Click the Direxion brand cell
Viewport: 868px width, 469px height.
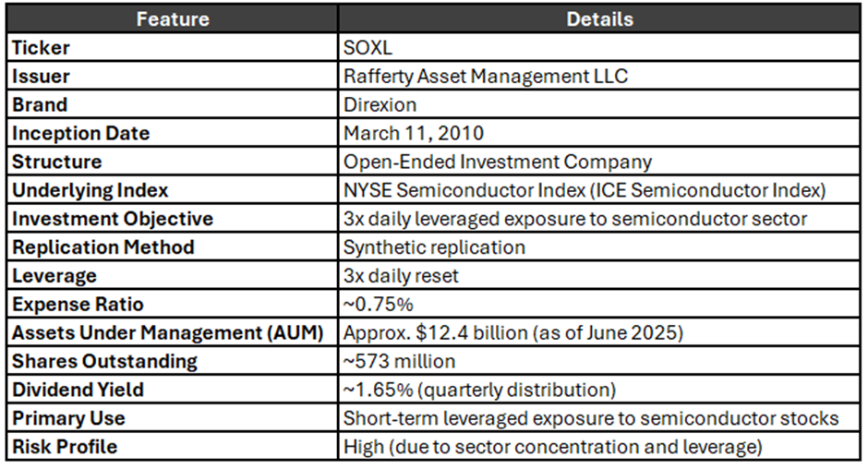tap(599, 104)
